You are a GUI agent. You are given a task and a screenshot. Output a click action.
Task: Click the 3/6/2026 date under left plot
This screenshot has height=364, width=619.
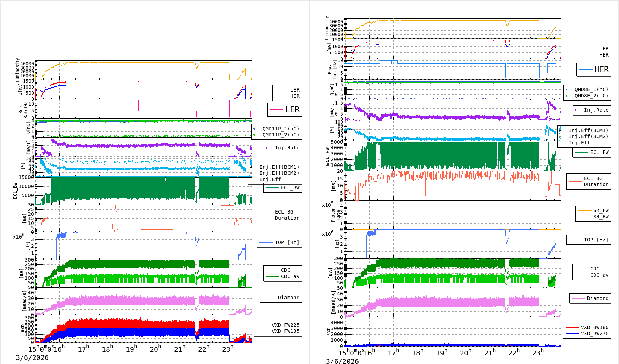pos(32,357)
